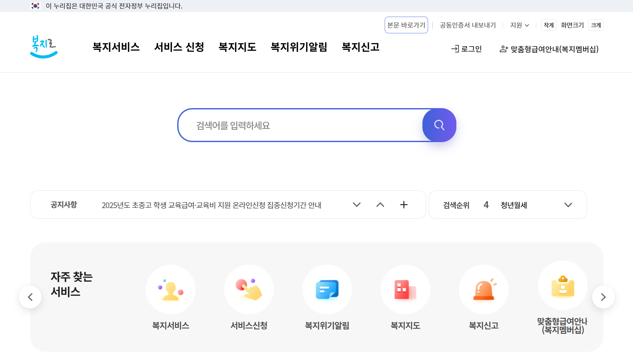Click the magnifying glass search button
The height and width of the screenshot is (364, 633).
tap(439, 125)
